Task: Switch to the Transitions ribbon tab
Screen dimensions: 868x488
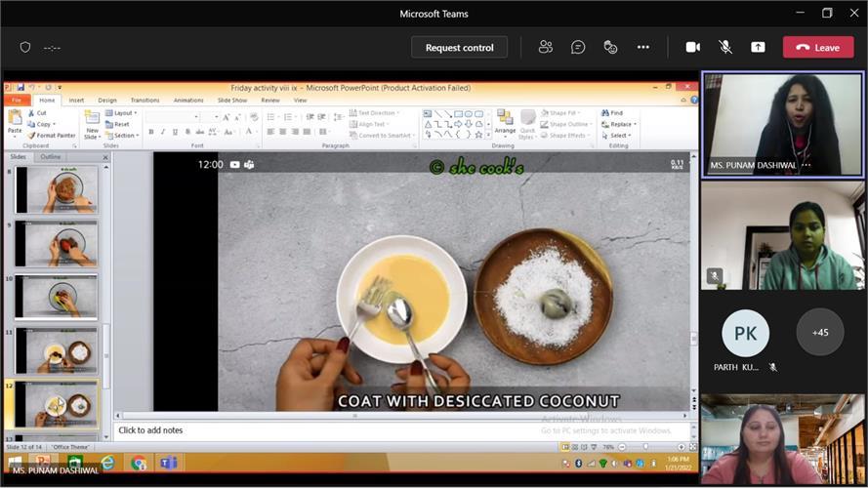Action: point(145,100)
